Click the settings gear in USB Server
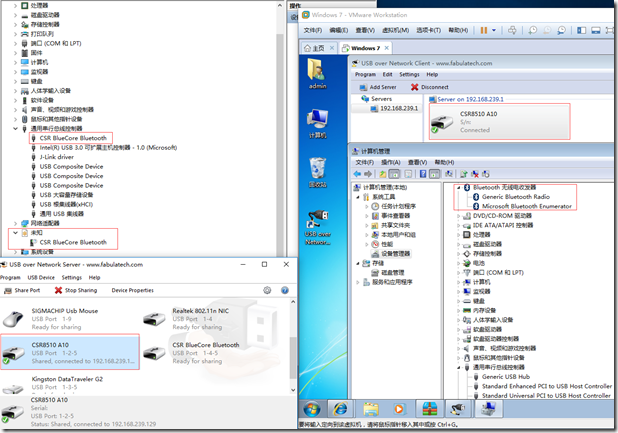Viewport: 618px width, 433px height. coord(267,290)
